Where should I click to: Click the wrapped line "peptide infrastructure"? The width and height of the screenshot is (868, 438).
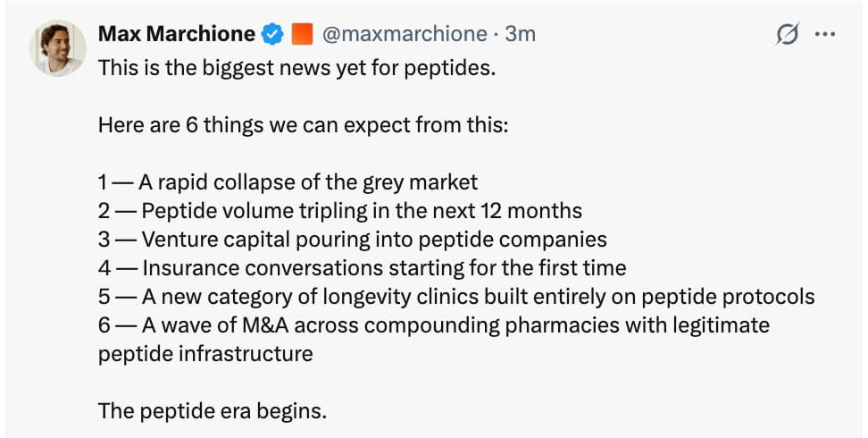(x=205, y=354)
